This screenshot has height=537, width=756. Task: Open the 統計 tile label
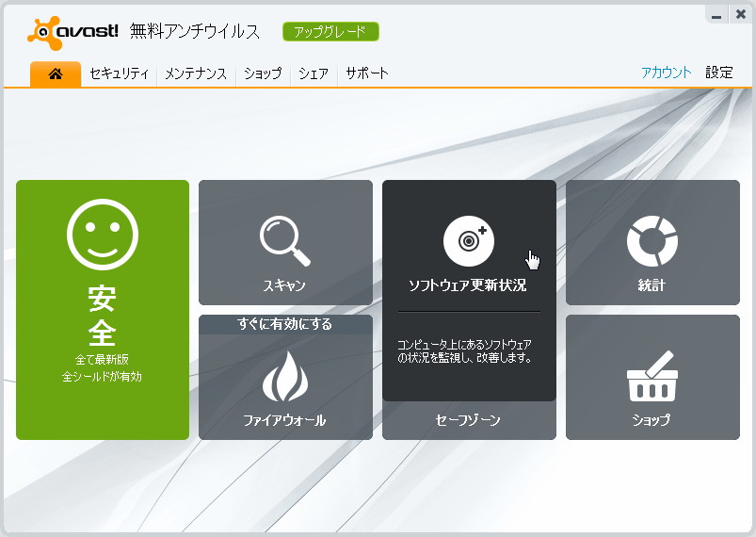(651, 285)
